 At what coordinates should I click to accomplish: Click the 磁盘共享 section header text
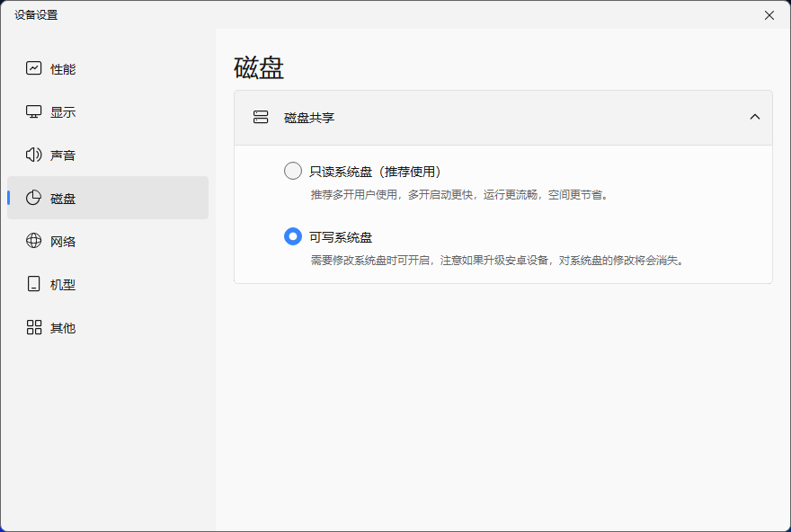[309, 118]
